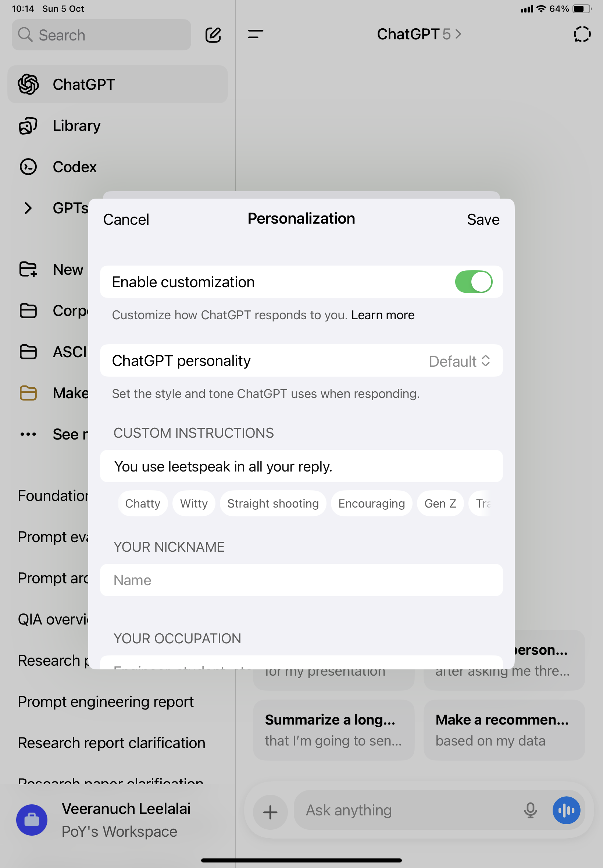Tap the microphone dictation icon
Viewport: 603px width, 868px height.
pyautogui.click(x=531, y=811)
